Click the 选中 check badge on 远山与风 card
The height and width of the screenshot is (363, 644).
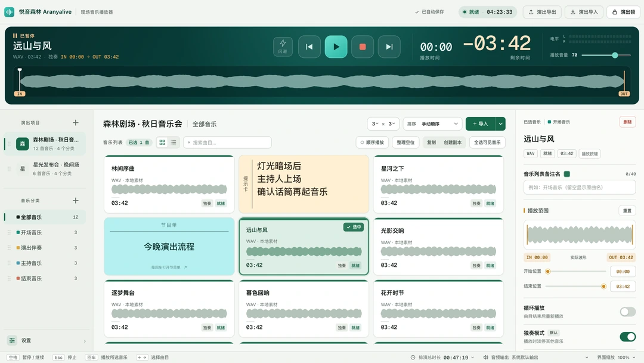click(354, 227)
